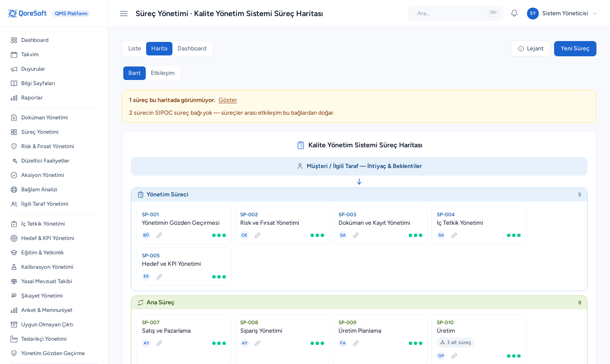Click the FA owner badge on SP-009
Screen dimensions: 610x364
pos(343,343)
